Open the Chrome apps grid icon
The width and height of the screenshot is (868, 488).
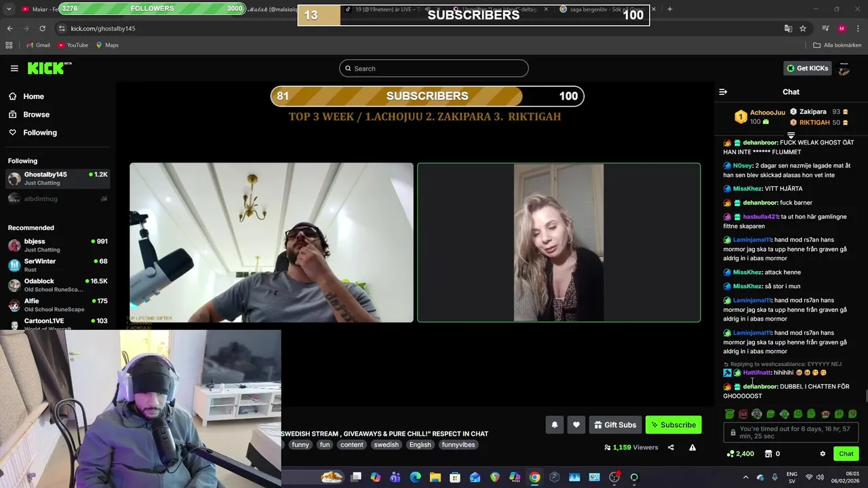click(9, 45)
